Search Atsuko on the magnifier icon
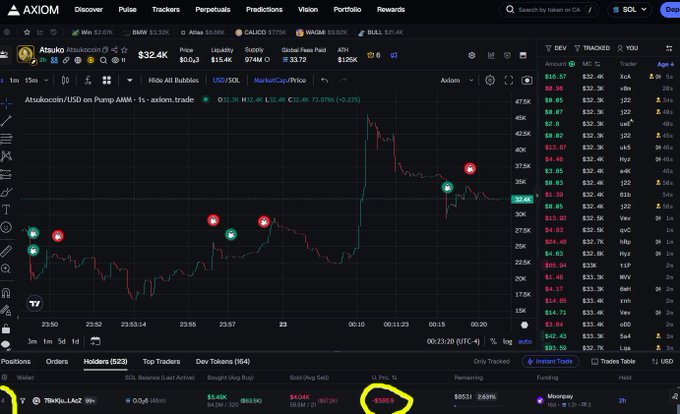 pos(103,60)
